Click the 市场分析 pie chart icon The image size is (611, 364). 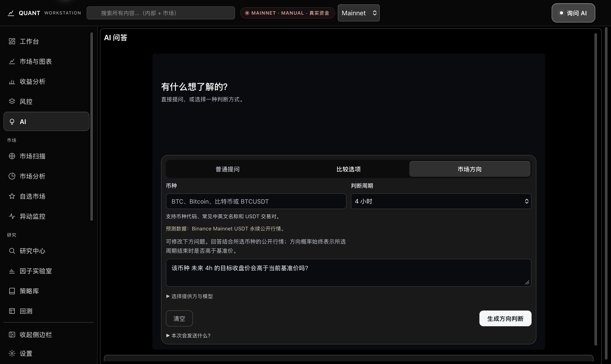click(12, 176)
